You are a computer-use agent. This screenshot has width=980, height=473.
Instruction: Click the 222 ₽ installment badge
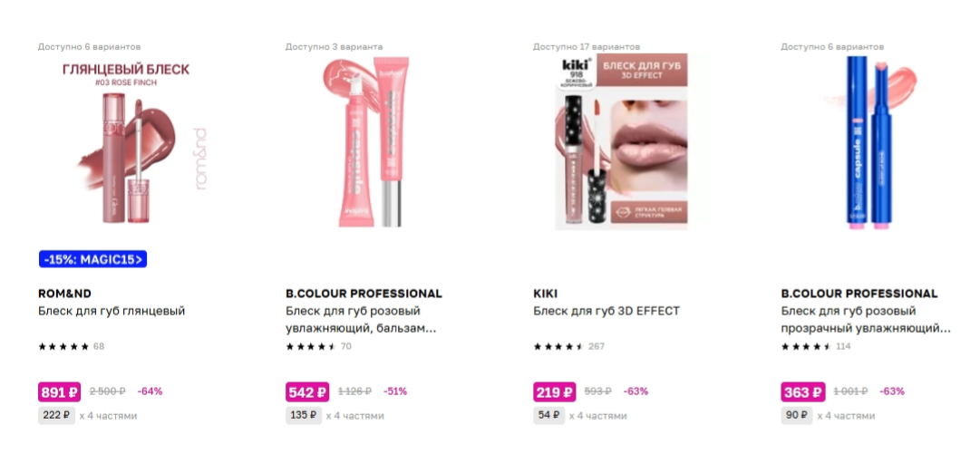tap(56, 416)
